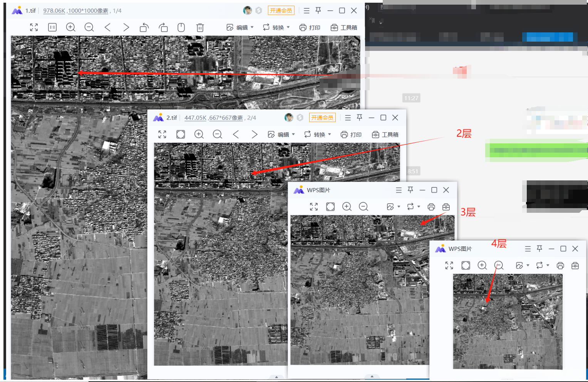Enter fullscreen in the third WPS图片 window
The width and height of the screenshot is (588, 382).
pyautogui.click(x=314, y=207)
